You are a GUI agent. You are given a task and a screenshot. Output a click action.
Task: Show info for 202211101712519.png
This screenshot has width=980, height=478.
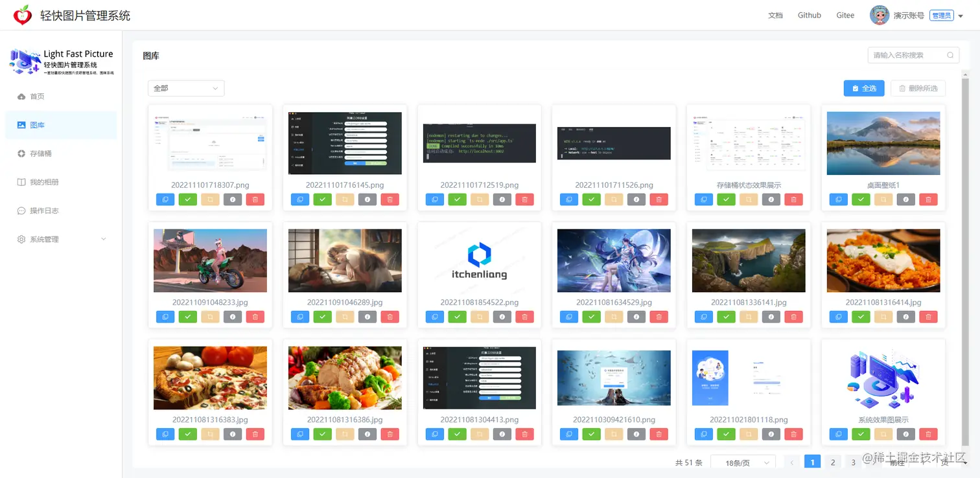pyautogui.click(x=502, y=199)
